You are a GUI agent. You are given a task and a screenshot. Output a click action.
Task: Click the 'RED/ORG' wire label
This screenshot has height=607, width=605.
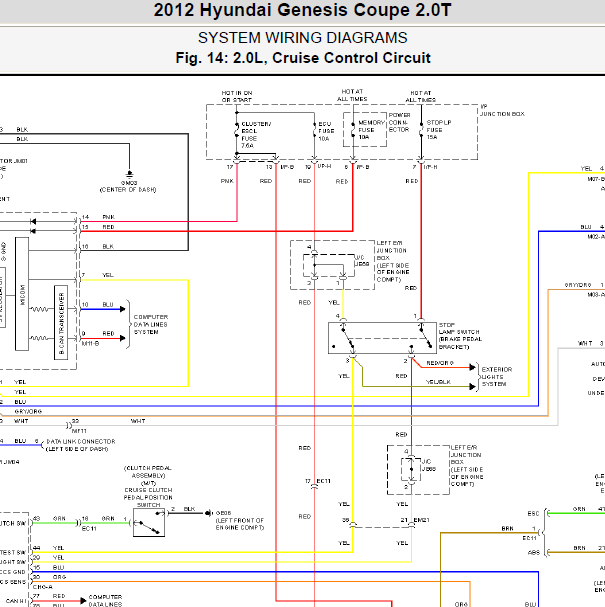440,363
